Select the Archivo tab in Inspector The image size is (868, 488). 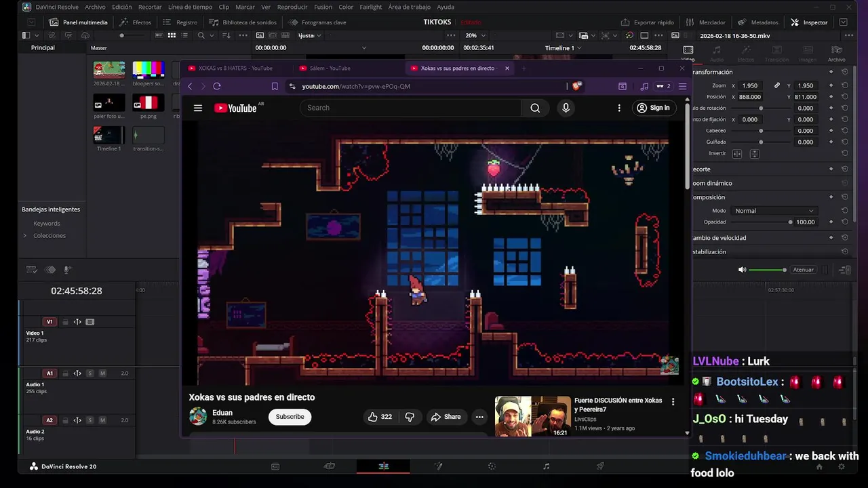pyautogui.click(x=837, y=53)
